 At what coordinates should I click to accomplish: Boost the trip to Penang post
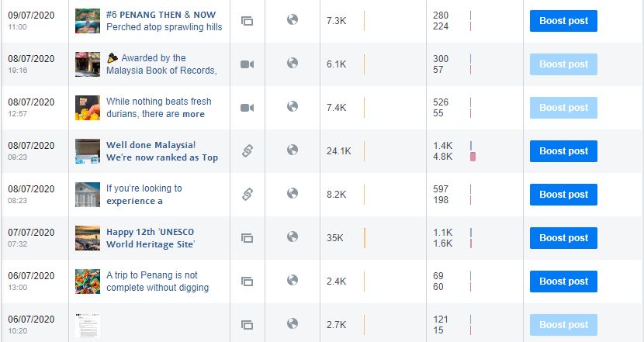(x=563, y=282)
